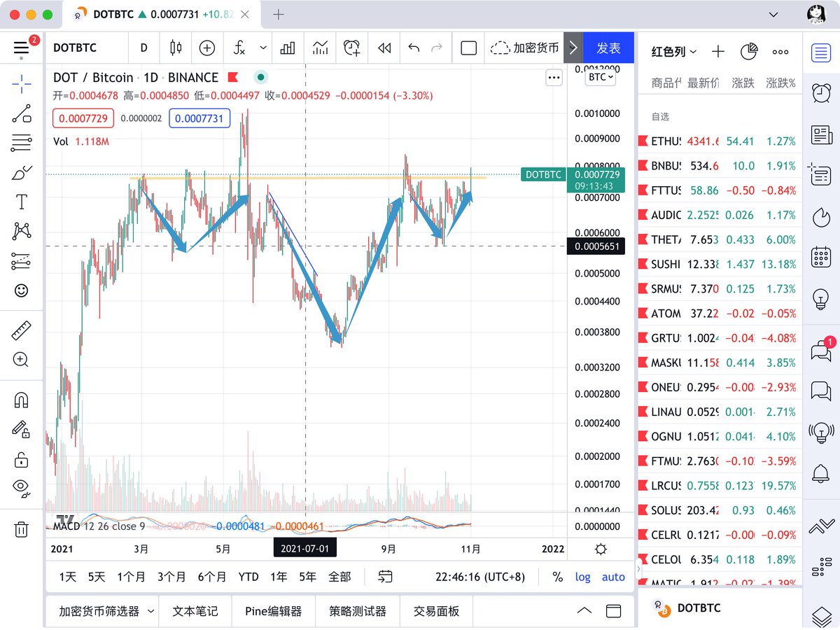The width and height of the screenshot is (840, 630).
Task: Open the strategy indicator templates icon
Action: coord(321,48)
